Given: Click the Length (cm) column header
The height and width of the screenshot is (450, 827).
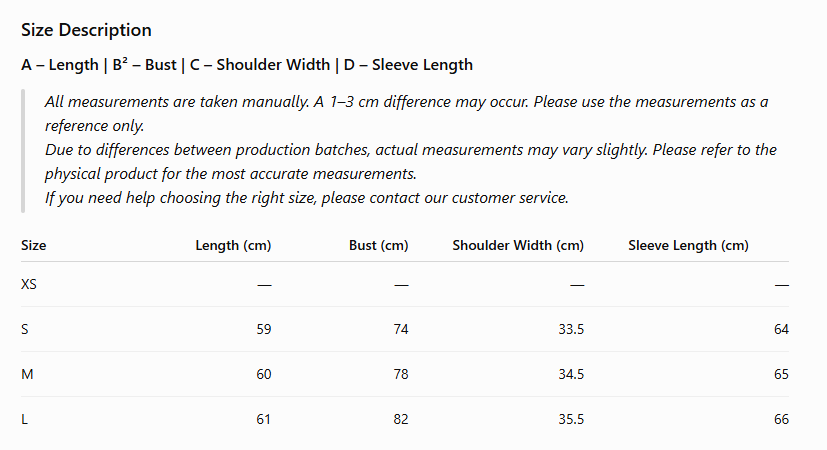Looking at the screenshot, I should pyautogui.click(x=233, y=245).
